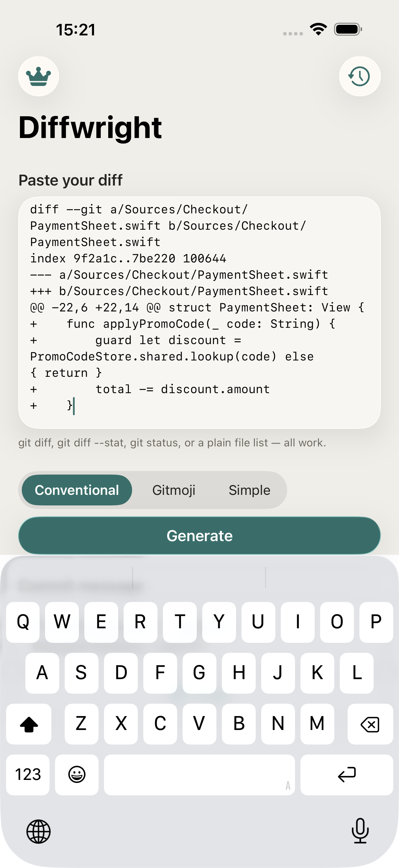399x868 pixels.
Task: Tap the G key
Action: pyautogui.click(x=199, y=673)
